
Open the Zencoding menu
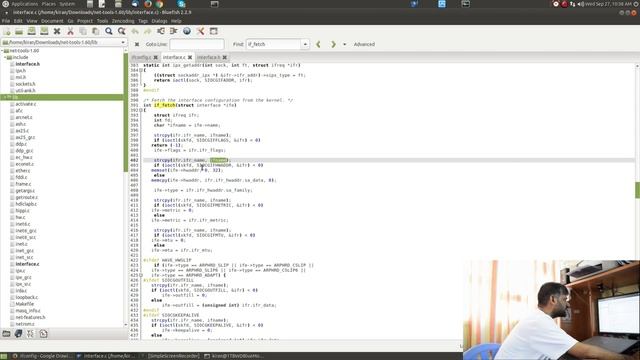[123, 21]
